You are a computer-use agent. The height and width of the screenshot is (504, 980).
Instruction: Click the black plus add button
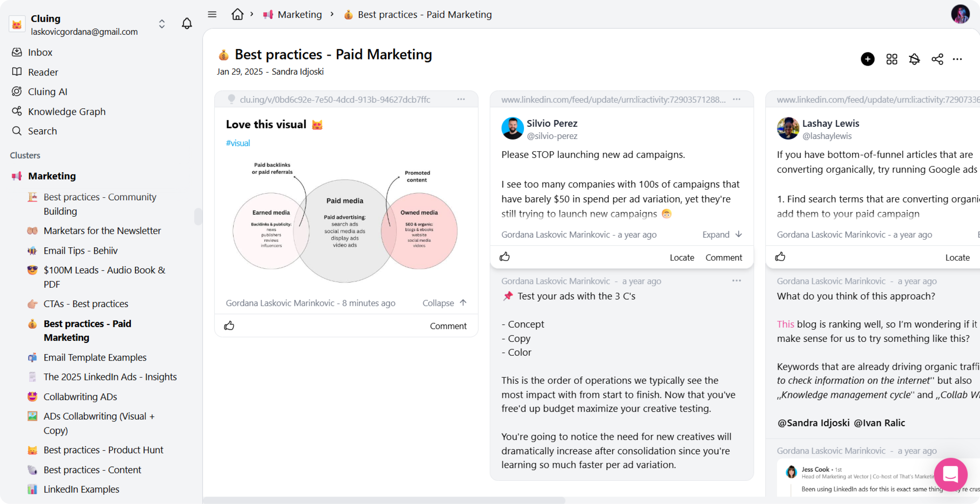point(867,59)
